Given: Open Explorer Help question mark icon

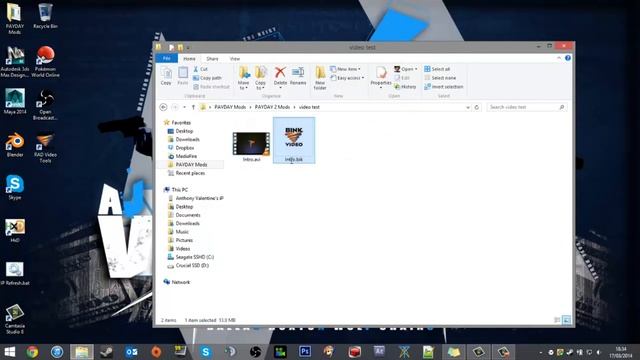Looking at the screenshot, I should click(x=568, y=58).
